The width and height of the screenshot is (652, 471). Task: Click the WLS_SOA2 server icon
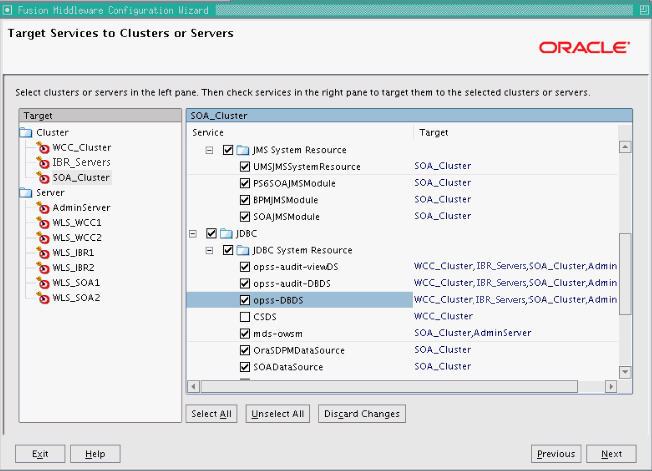point(43,298)
